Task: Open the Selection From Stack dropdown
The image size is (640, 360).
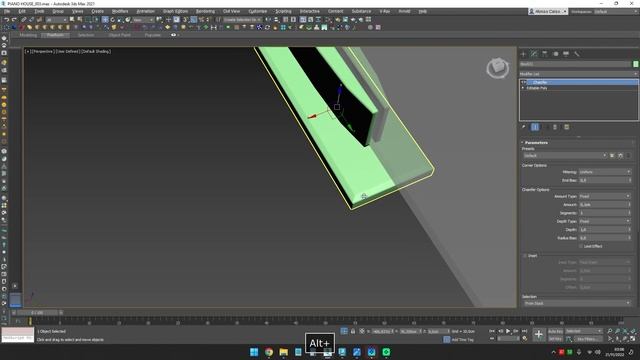Action: pyautogui.click(x=577, y=303)
